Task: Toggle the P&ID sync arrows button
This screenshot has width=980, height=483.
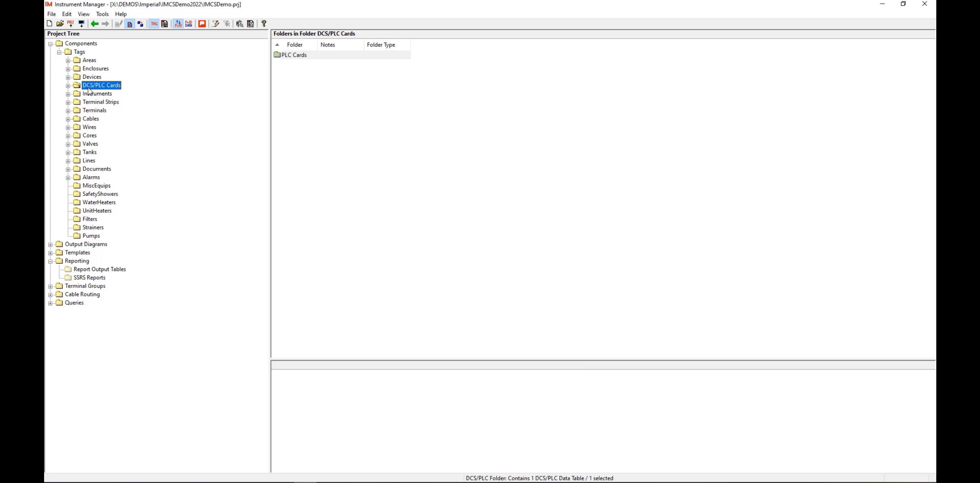Action: click(x=178, y=24)
